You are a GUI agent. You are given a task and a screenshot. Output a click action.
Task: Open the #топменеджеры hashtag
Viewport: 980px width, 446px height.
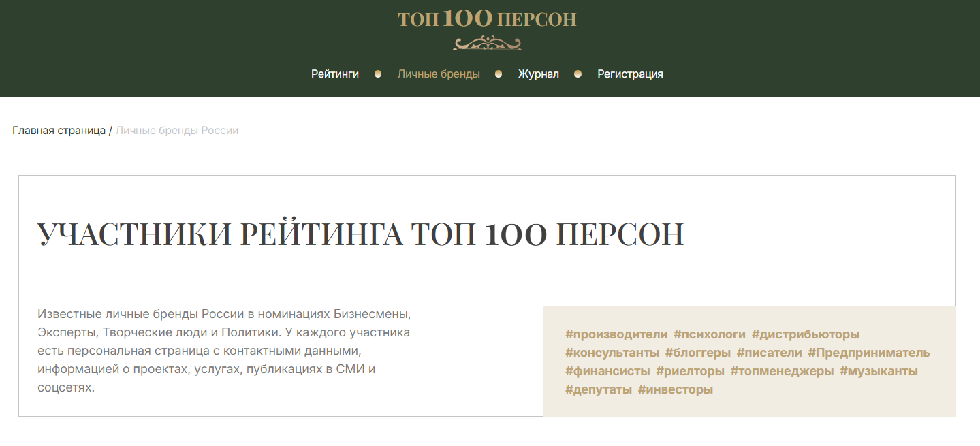782,371
